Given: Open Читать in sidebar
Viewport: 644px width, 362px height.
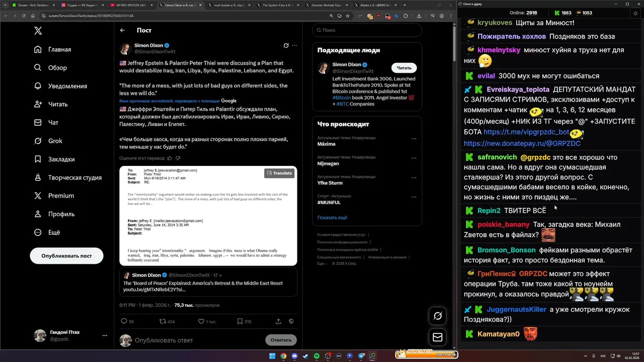Looking at the screenshot, I should click(x=51, y=104).
